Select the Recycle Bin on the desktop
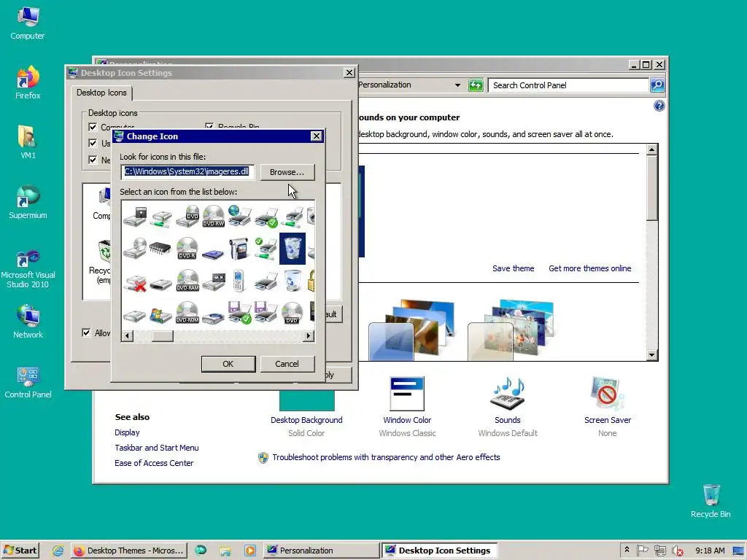This screenshot has height=560, width=747. coord(711,501)
